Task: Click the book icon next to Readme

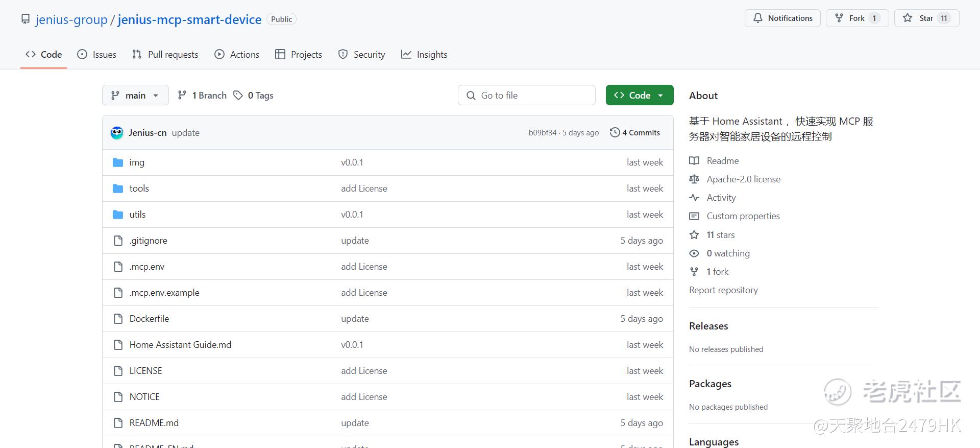Action: (694, 161)
